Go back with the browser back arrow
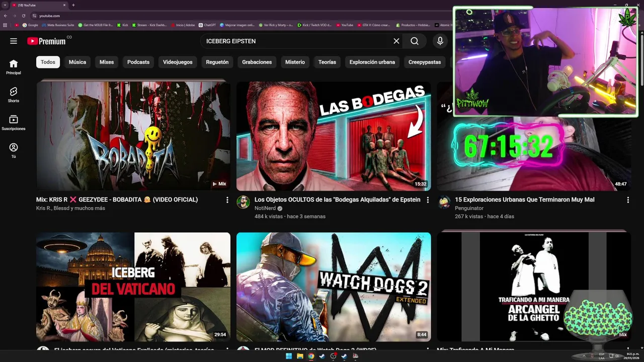Screen dimensions: 644x362 coord(6,16)
